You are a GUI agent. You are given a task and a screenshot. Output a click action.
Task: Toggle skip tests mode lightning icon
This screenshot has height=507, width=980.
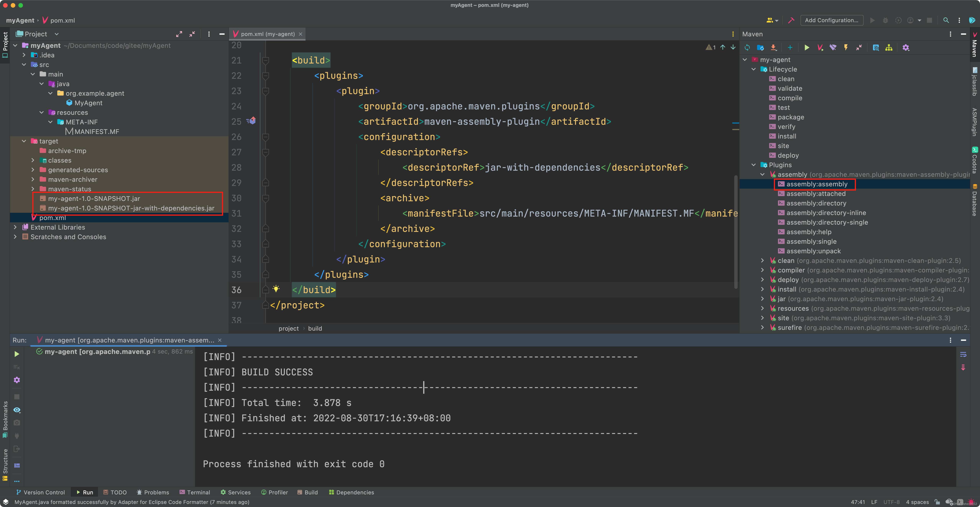tap(846, 47)
